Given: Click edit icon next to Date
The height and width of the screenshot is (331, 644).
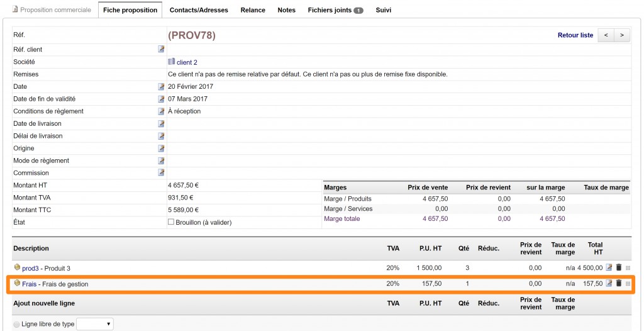Looking at the screenshot, I should [162, 87].
